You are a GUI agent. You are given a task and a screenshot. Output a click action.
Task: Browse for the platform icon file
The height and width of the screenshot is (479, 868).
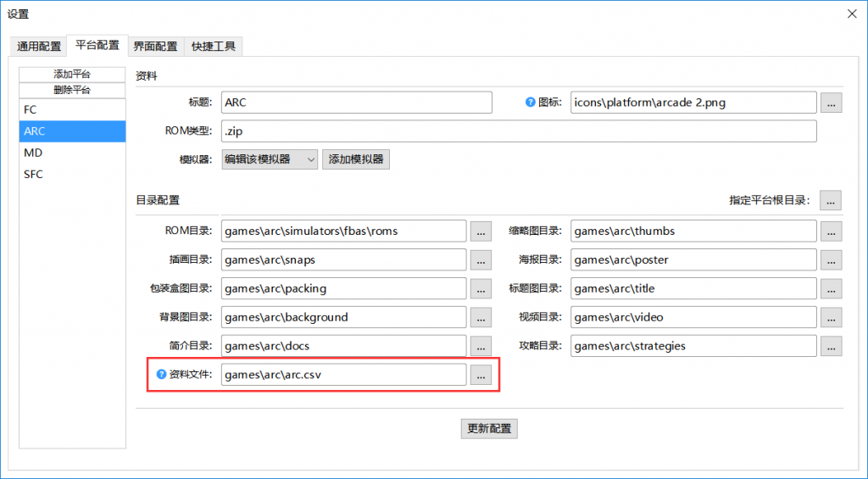point(831,103)
